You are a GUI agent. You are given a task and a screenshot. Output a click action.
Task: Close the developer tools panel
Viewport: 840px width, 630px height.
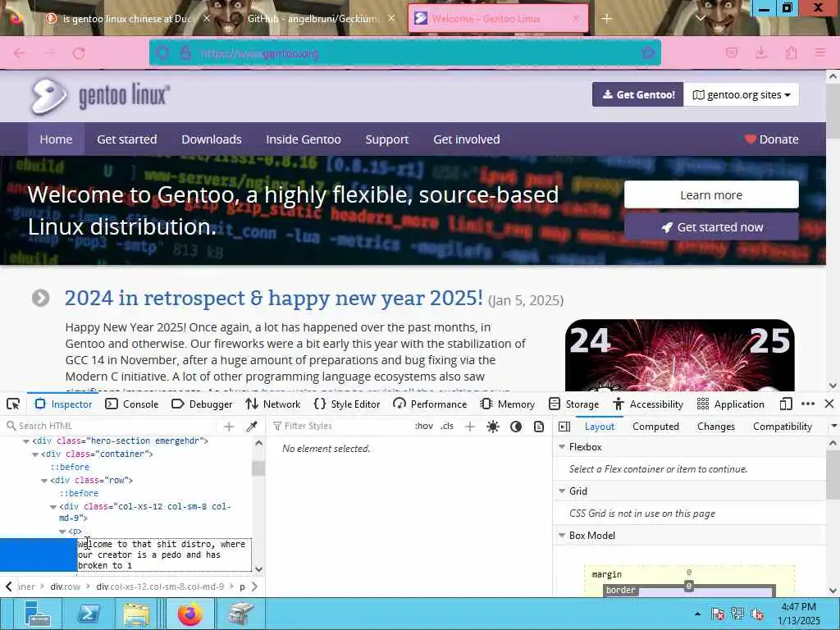click(x=829, y=404)
